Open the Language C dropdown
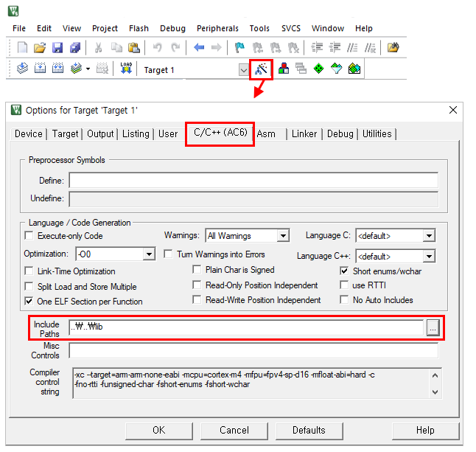476x452 pixels. pos(429,236)
